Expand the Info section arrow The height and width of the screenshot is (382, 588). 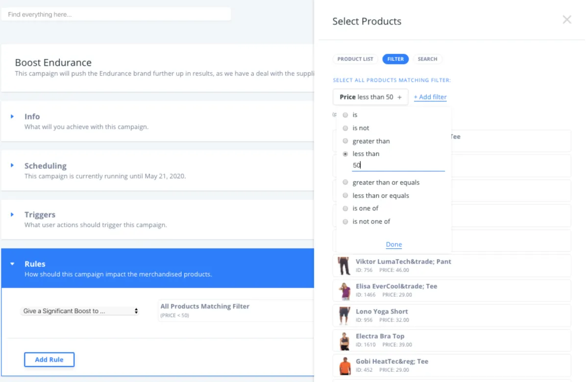pos(13,117)
